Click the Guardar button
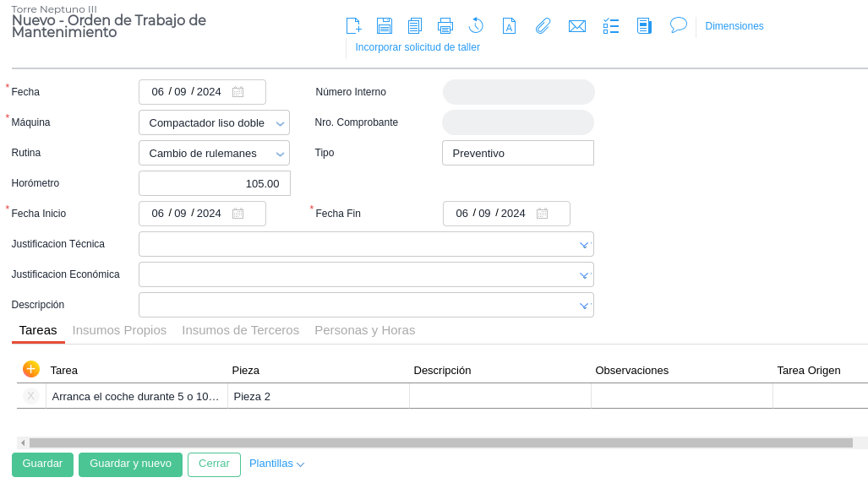The height and width of the screenshot is (483, 868). tap(42, 464)
